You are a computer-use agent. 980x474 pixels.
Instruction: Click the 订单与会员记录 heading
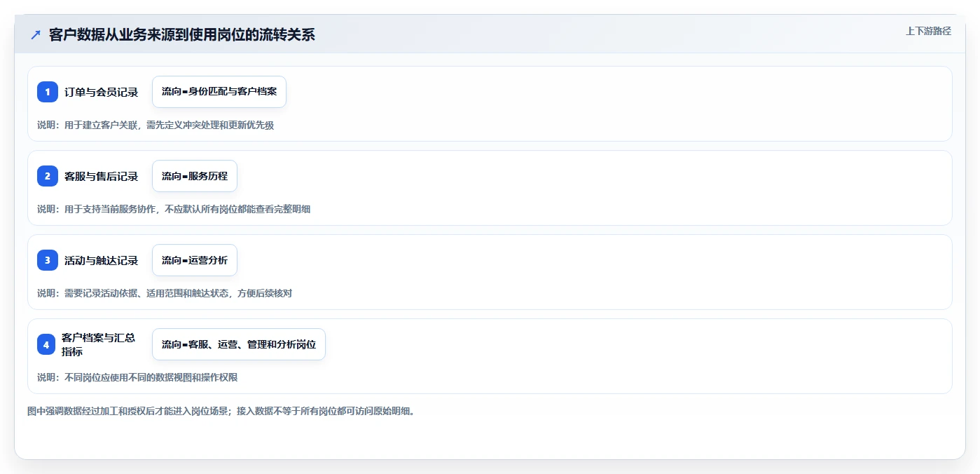pos(102,92)
